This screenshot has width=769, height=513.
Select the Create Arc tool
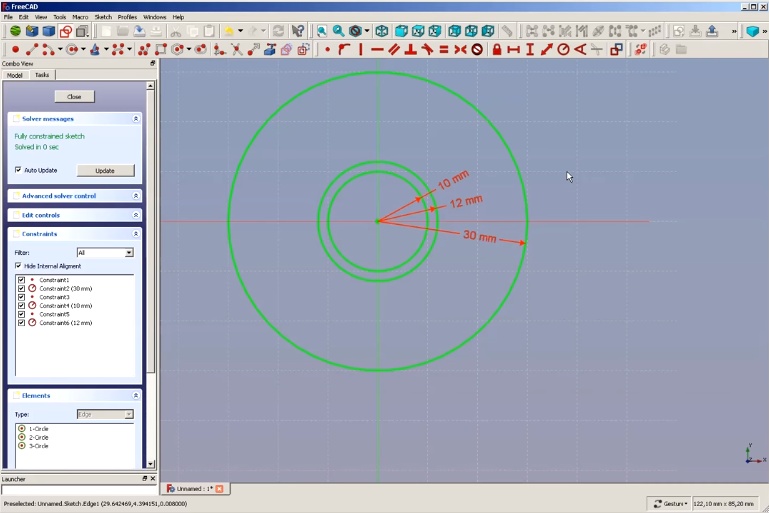tap(49, 50)
